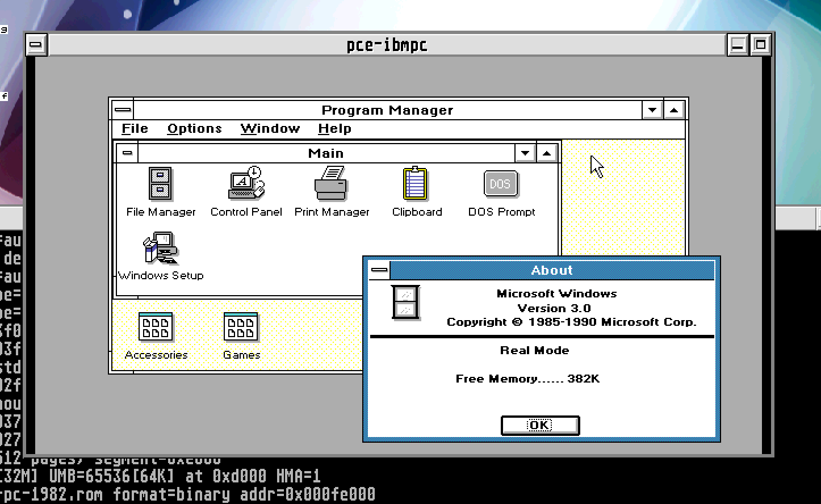Open the Print Manager icon
This screenshot has width=821, height=504.
331,183
